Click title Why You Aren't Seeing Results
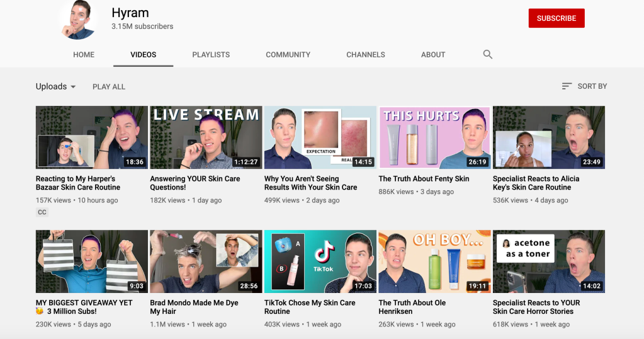Image resolution: width=644 pixels, height=339 pixels. coord(310,183)
